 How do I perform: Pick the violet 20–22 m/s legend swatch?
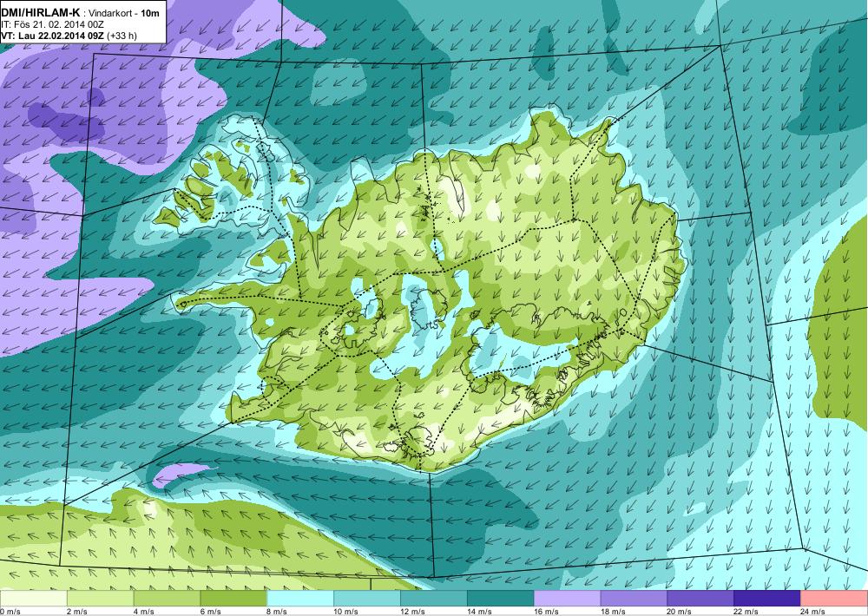click(x=700, y=599)
